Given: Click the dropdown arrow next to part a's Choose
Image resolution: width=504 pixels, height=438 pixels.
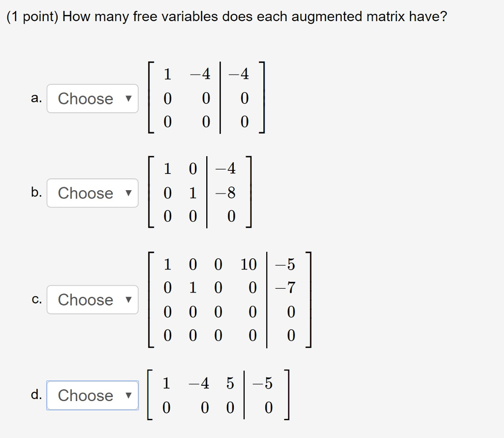Looking at the screenshot, I should click(x=127, y=99).
